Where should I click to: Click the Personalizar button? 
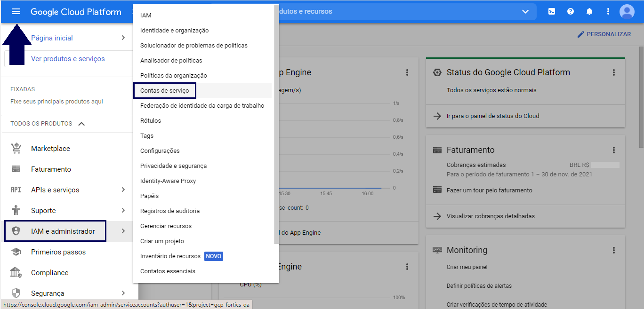[x=604, y=34]
